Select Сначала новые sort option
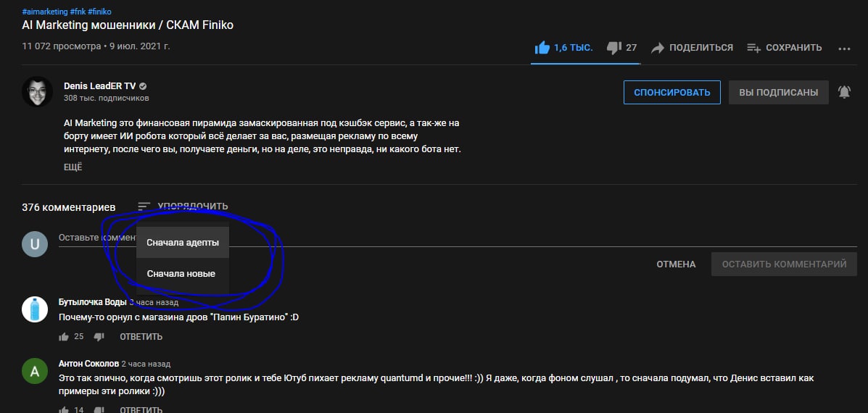Image resolution: width=868 pixels, height=413 pixels. [x=183, y=274]
